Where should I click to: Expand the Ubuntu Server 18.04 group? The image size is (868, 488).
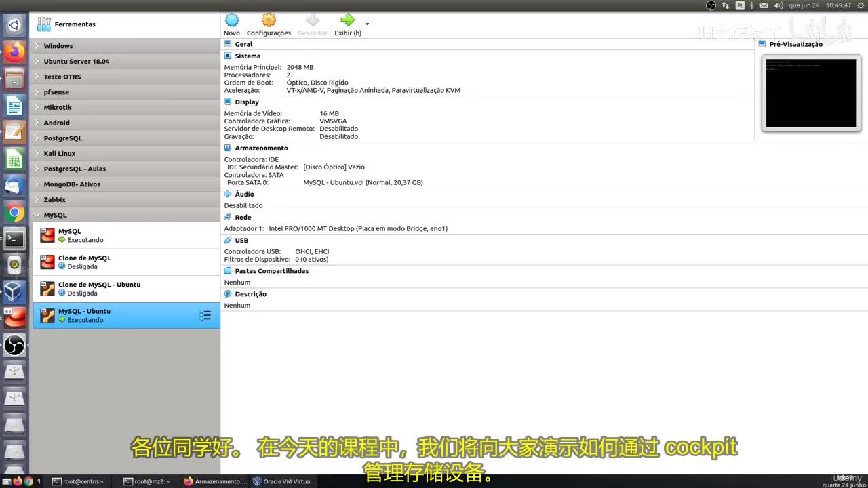click(37, 61)
